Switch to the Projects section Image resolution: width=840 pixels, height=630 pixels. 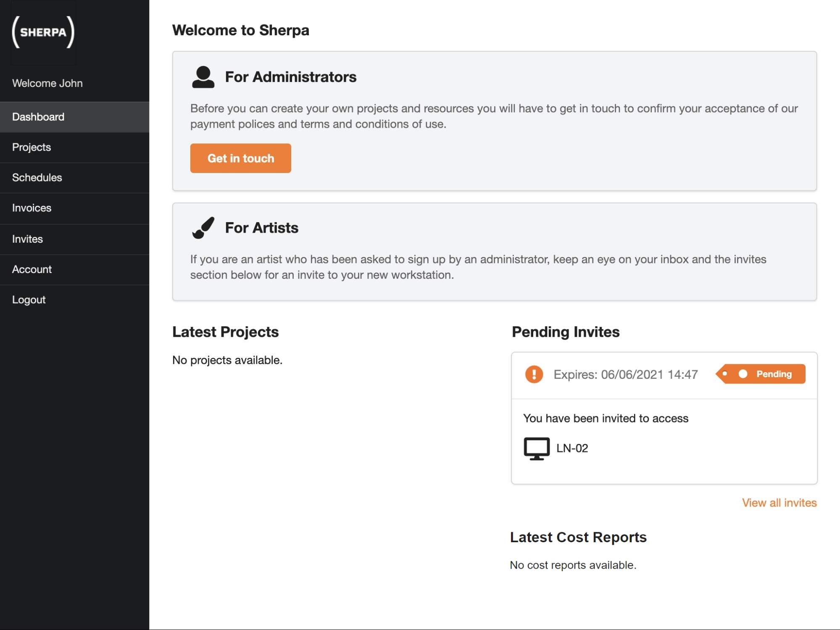pyautogui.click(x=31, y=147)
